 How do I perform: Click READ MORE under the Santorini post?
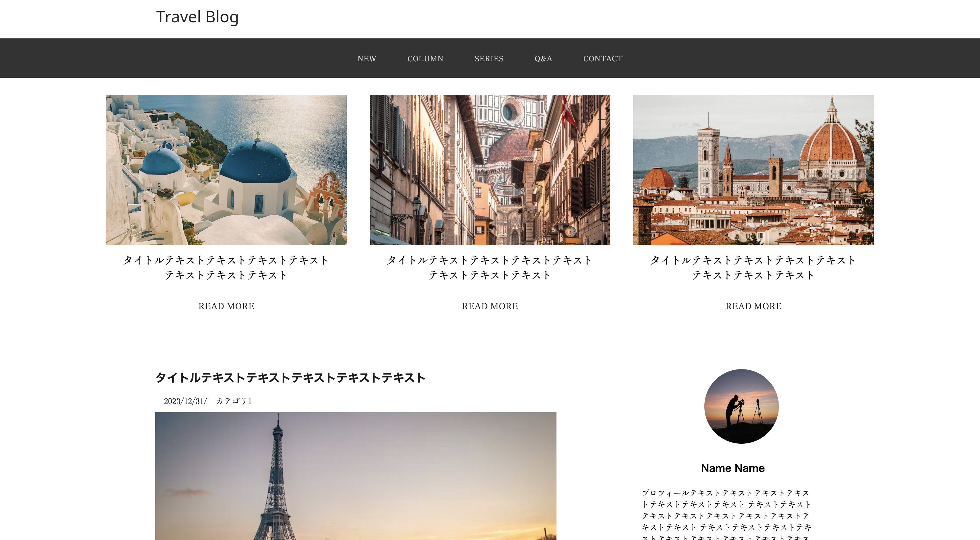point(226,306)
